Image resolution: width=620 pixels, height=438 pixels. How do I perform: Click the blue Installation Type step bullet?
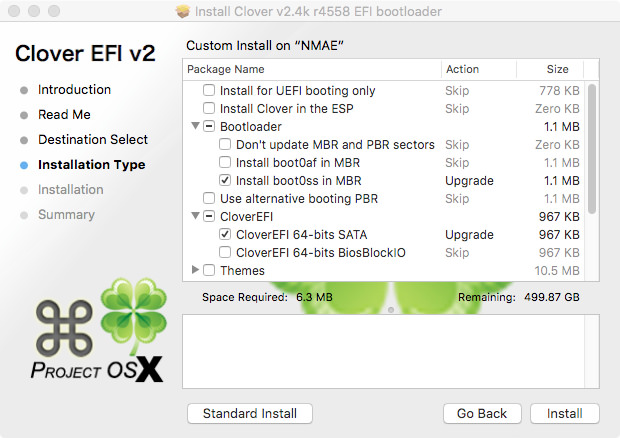(x=24, y=165)
